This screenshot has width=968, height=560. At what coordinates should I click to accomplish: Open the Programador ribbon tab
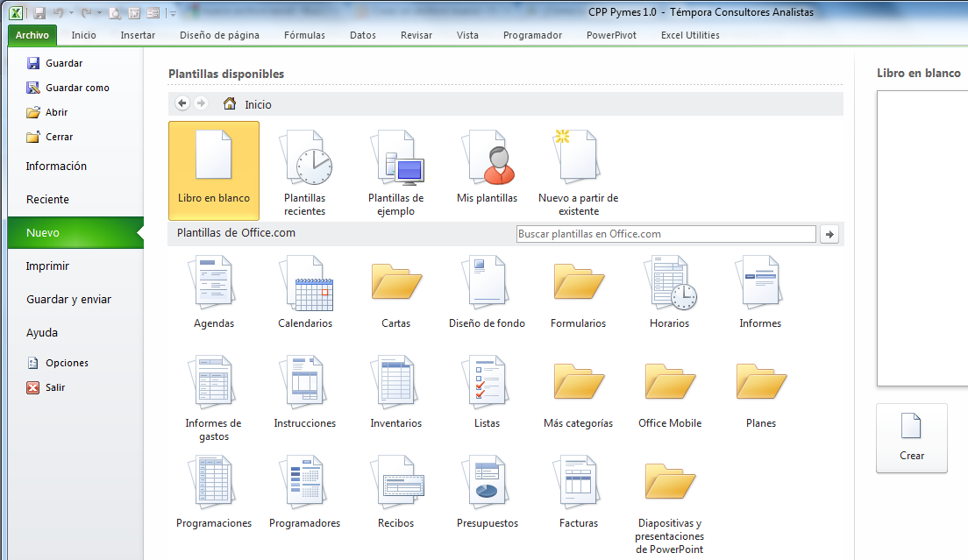pos(532,35)
